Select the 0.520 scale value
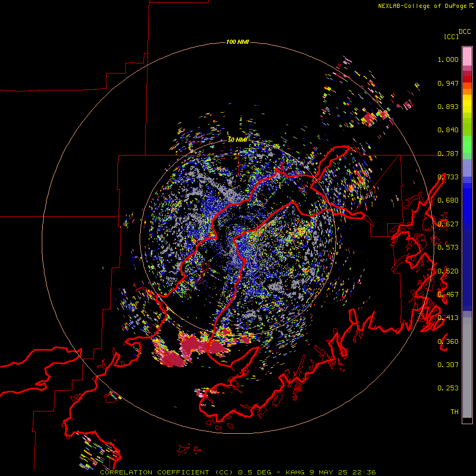 [x=448, y=271]
